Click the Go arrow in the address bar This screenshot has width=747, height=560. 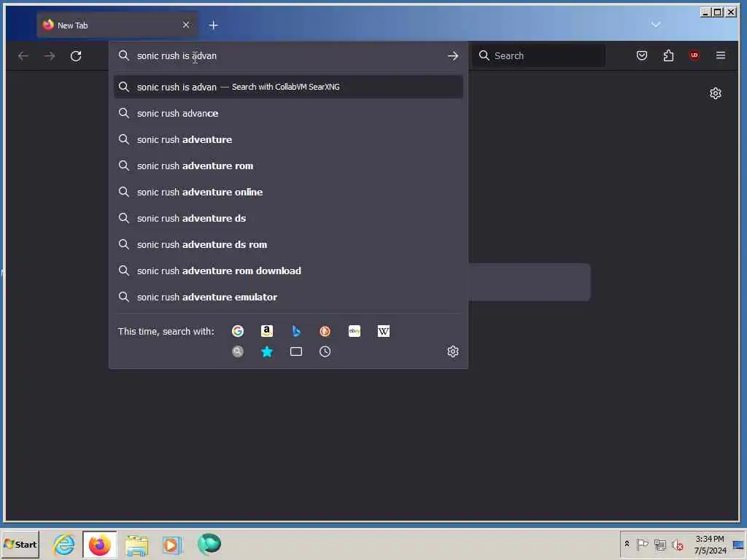pos(452,55)
